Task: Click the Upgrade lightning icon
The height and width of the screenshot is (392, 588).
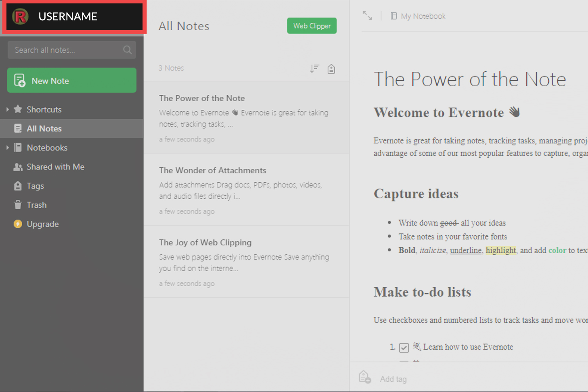Action: 18,224
